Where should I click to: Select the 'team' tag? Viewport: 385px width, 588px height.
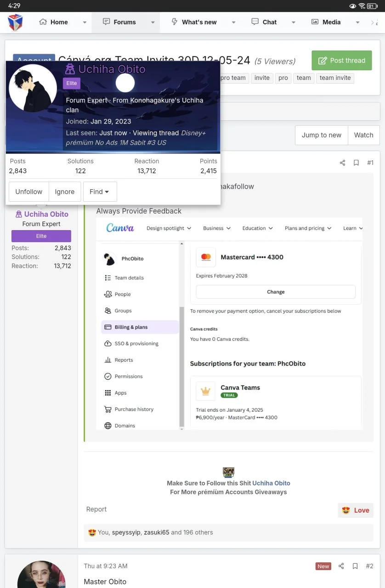304,78
